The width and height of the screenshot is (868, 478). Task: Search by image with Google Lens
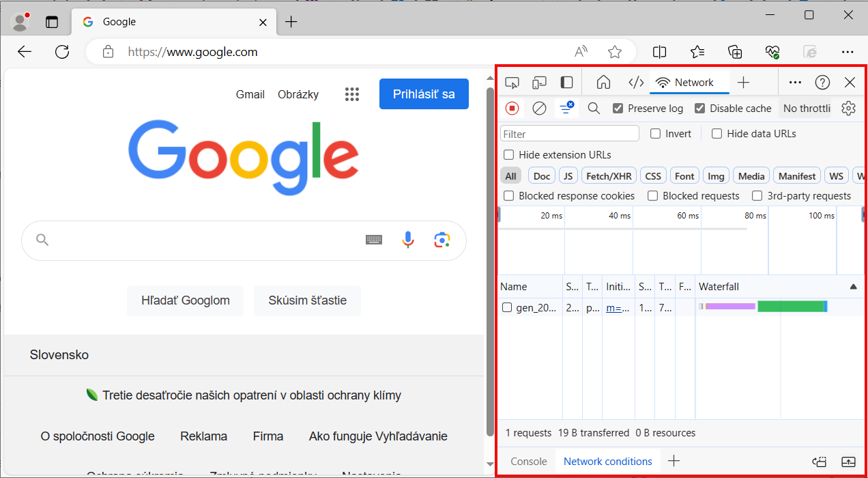pyautogui.click(x=442, y=240)
